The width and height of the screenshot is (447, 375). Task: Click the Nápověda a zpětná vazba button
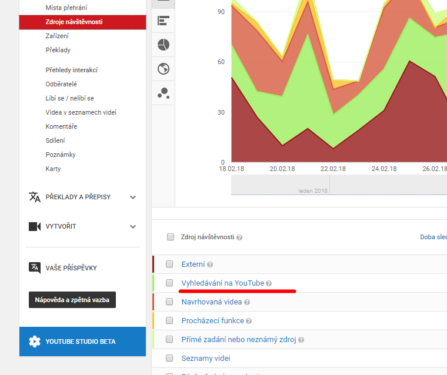click(72, 300)
